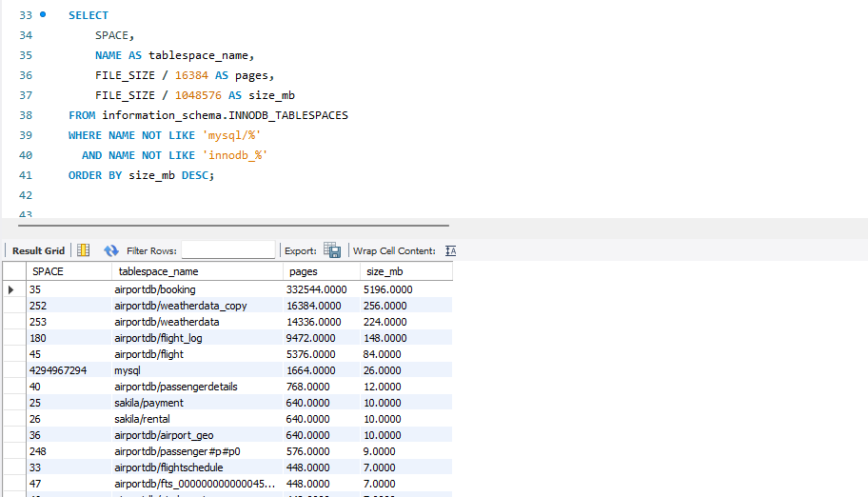Select the current row arrow indicator
The width and height of the screenshot is (868, 497).
(11, 289)
